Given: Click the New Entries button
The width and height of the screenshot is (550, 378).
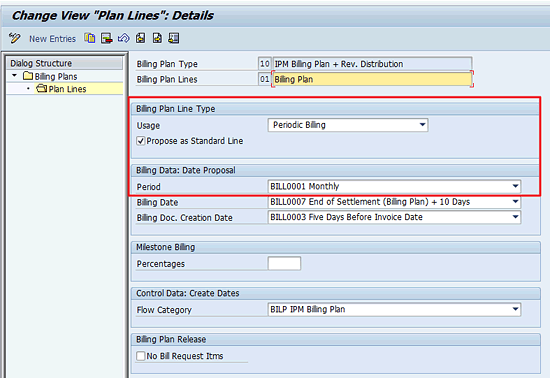Looking at the screenshot, I should (52, 39).
